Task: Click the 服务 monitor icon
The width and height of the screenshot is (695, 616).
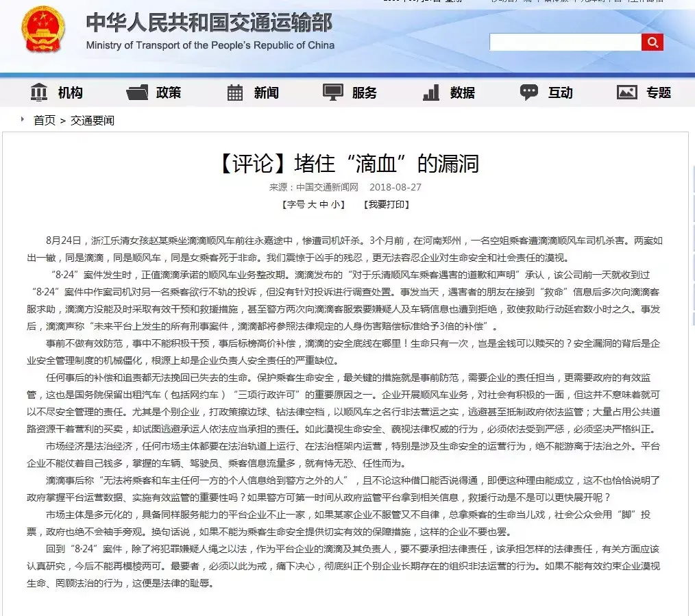Action: point(333,93)
